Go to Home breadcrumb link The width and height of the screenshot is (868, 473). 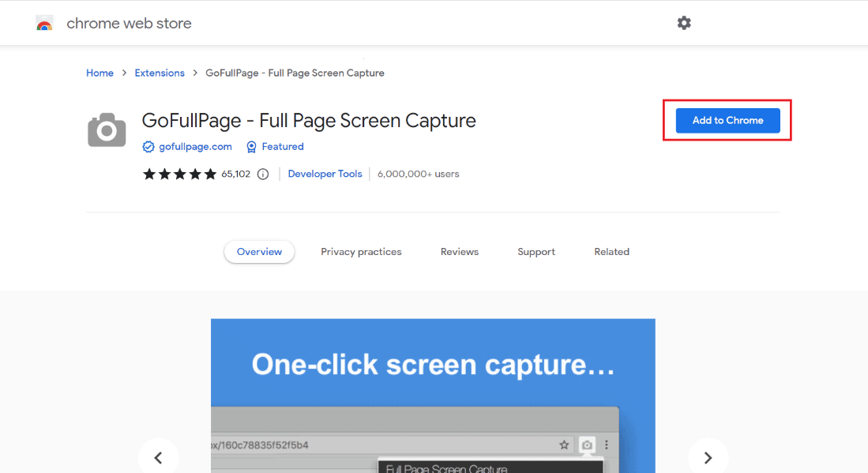(x=100, y=73)
